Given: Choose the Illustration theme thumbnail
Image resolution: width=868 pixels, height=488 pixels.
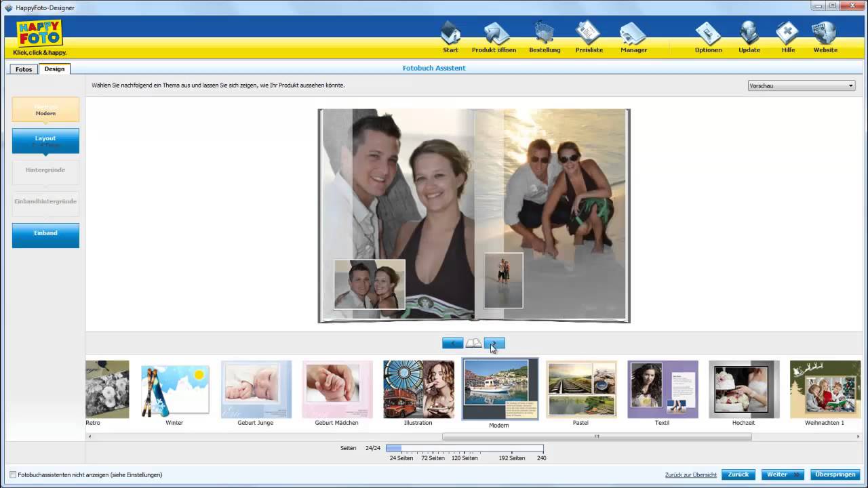Looking at the screenshot, I should (x=418, y=389).
